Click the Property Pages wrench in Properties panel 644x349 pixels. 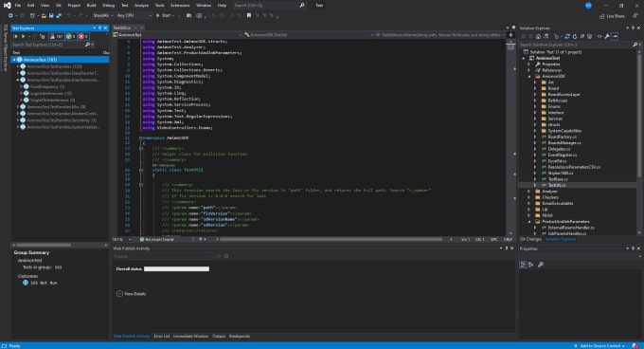coord(541,265)
